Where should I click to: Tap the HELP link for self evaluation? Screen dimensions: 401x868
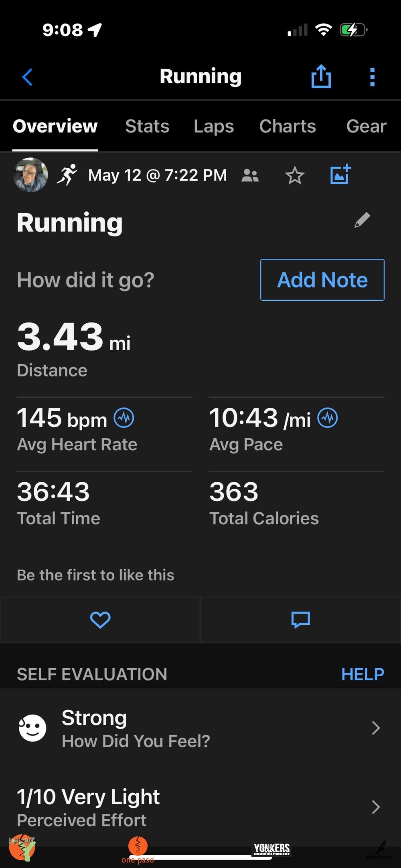tap(363, 674)
